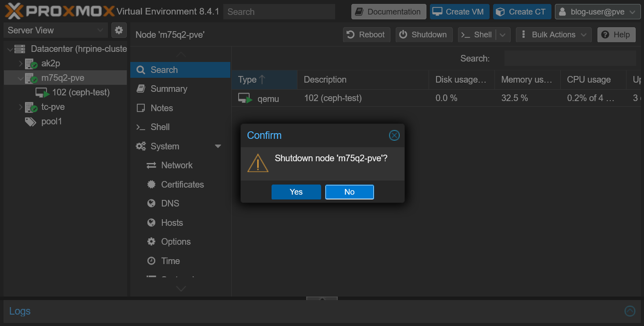This screenshot has height=326, width=644.
Task: Open tree settings gear icon
Action: 119,30
